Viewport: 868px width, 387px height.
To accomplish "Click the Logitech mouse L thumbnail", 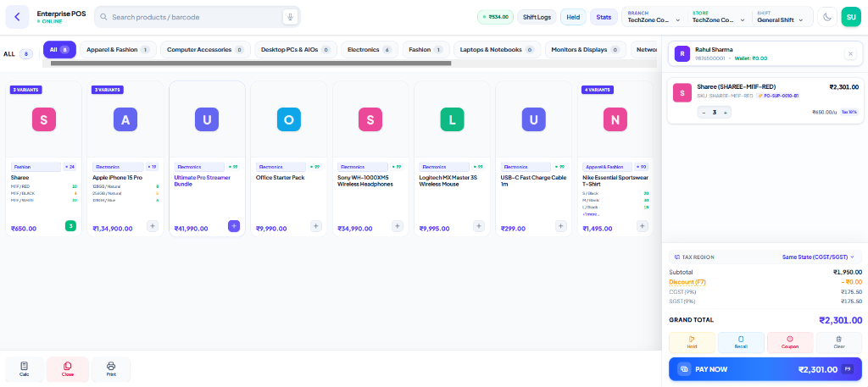I will point(452,119).
